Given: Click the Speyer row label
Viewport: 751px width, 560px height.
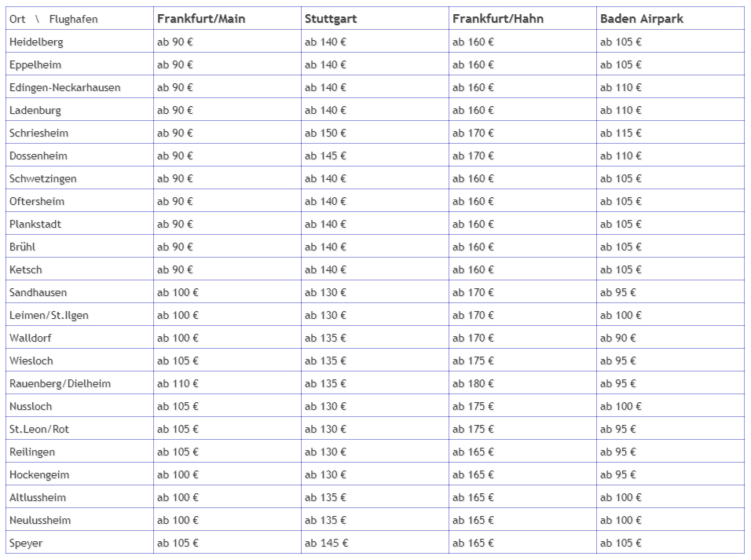Looking at the screenshot, I should coord(26,544).
